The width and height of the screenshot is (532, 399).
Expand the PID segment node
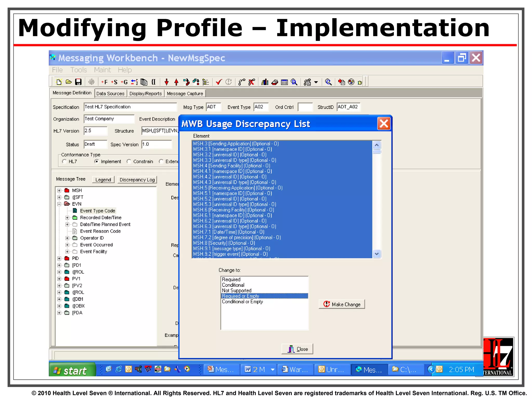pos(59,258)
